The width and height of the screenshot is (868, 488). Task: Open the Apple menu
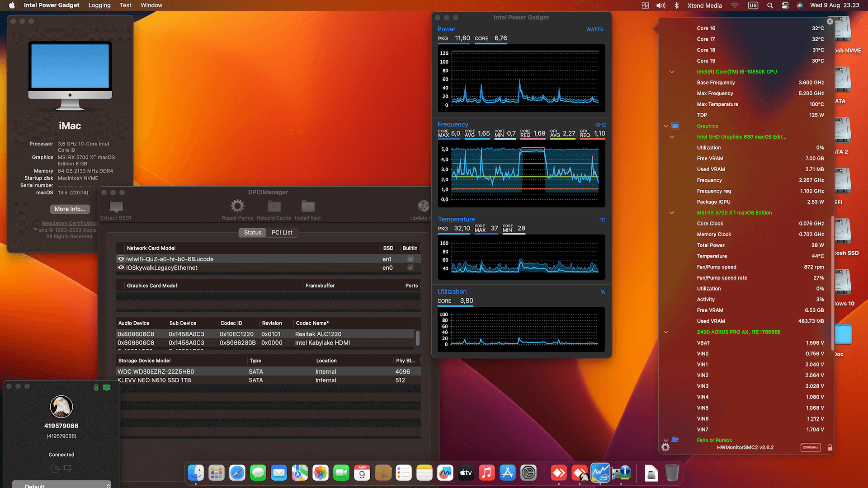[12, 5]
